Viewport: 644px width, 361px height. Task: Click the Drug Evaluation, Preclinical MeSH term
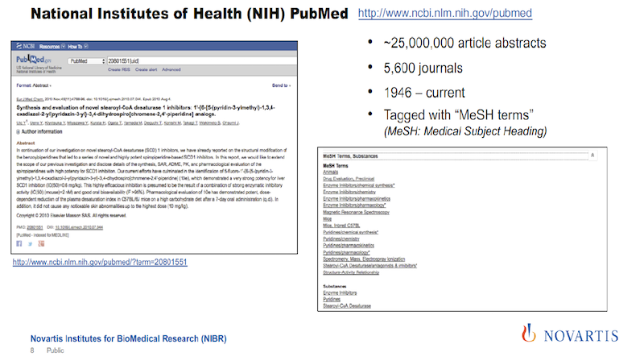coord(349,179)
